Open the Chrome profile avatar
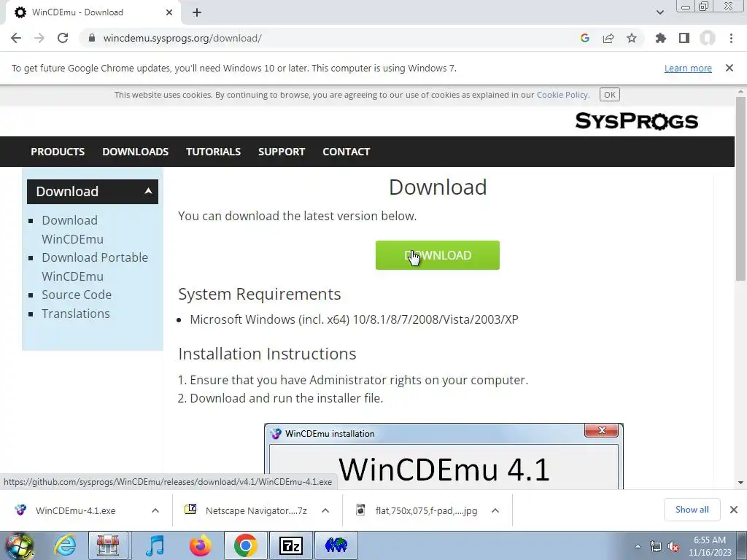The image size is (747, 560). pos(708,38)
